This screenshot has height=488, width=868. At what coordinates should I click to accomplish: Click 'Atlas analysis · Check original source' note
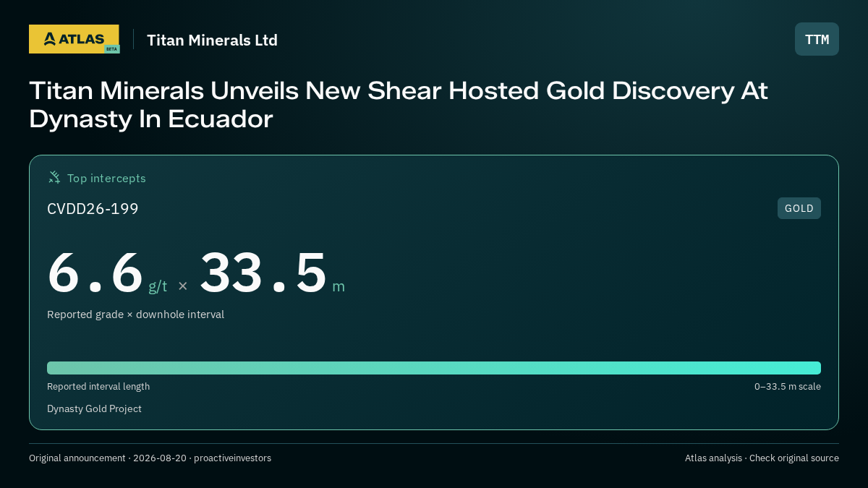[762, 458]
